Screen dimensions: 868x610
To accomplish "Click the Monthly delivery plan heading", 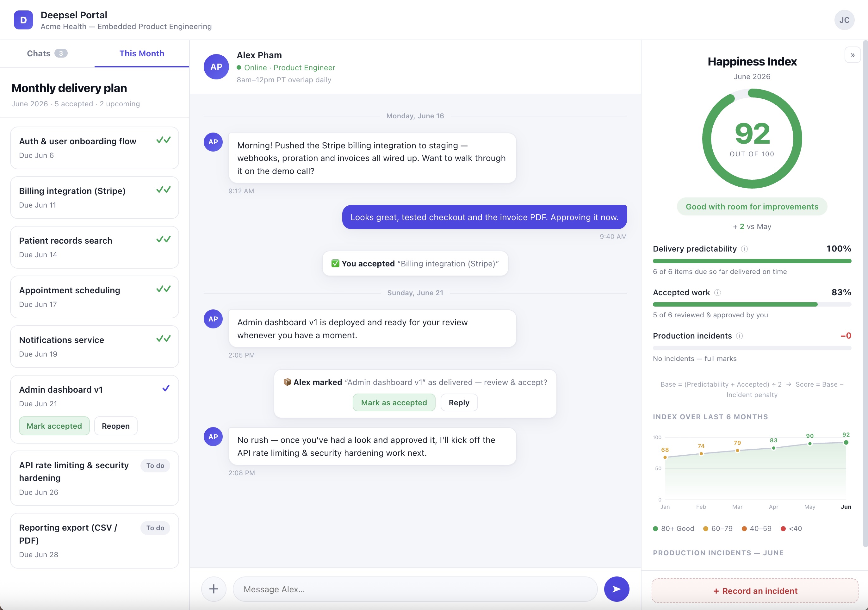I will point(69,88).
